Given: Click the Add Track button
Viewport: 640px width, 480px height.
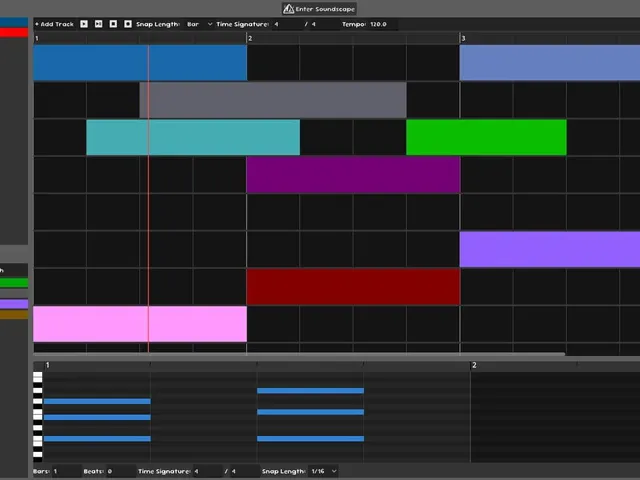Looking at the screenshot, I should (x=54, y=24).
